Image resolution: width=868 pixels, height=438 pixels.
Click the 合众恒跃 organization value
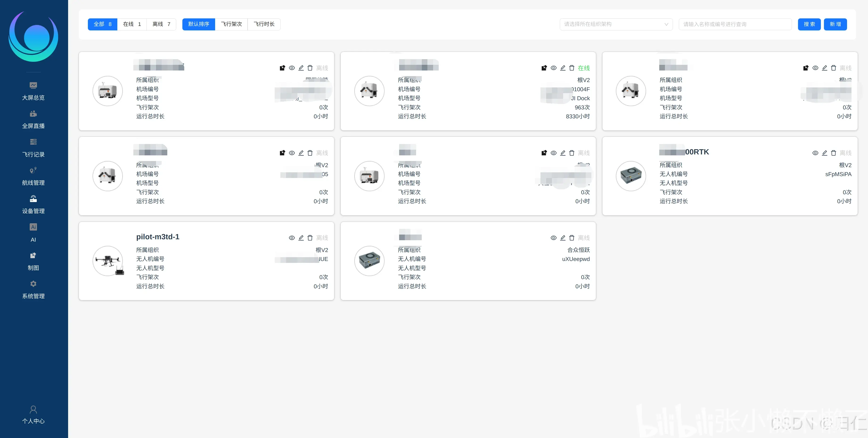pos(579,250)
